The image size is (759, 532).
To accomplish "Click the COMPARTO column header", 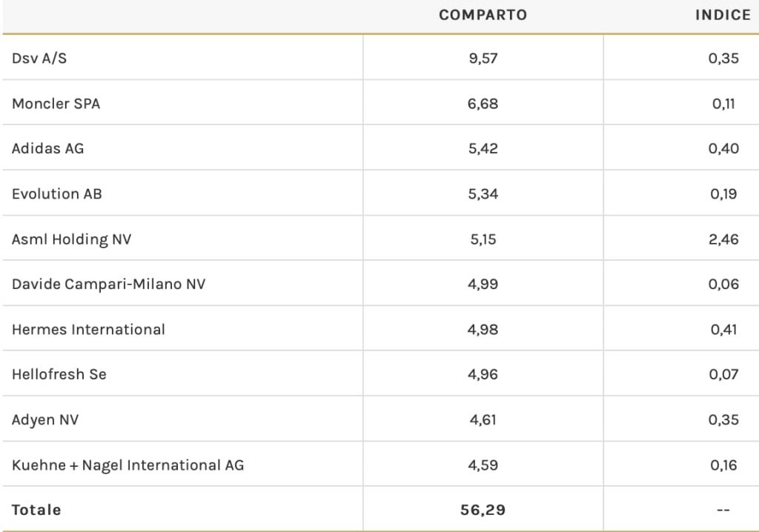I will (x=483, y=15).
